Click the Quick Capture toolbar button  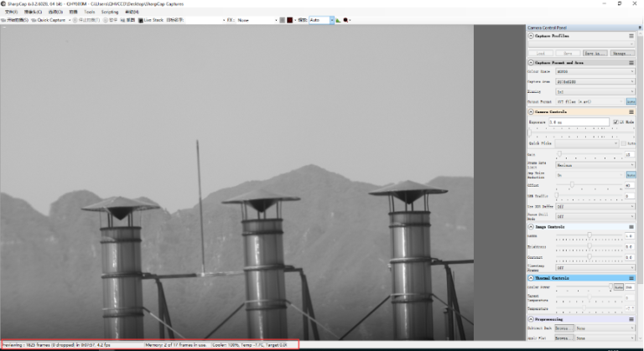(49, 19)
